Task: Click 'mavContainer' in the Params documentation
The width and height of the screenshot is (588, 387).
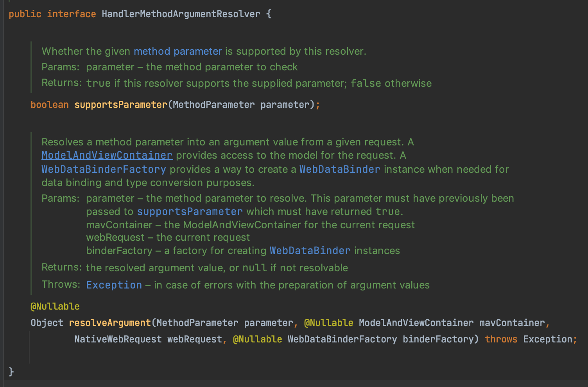Action: tap(119, 225)
